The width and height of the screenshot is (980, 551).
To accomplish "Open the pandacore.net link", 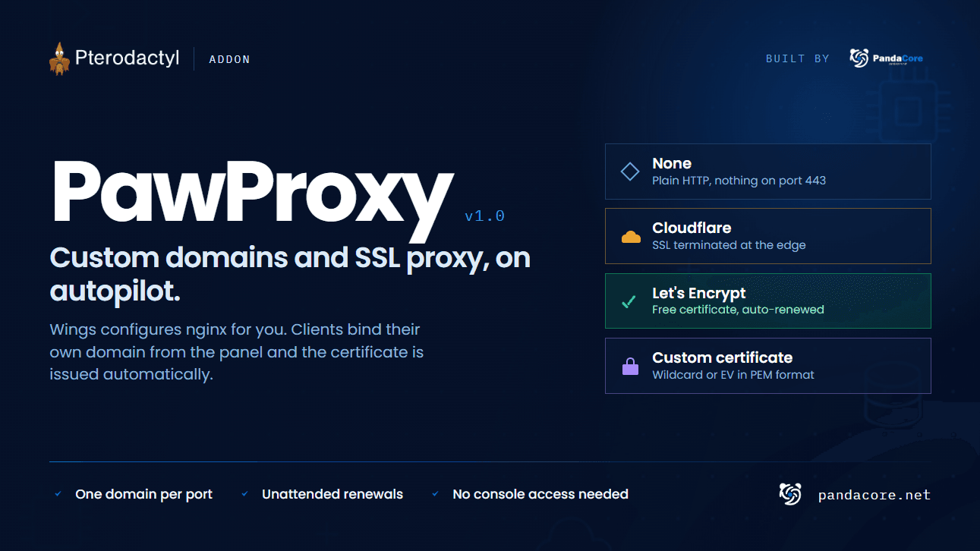I will tap(874, 495).
